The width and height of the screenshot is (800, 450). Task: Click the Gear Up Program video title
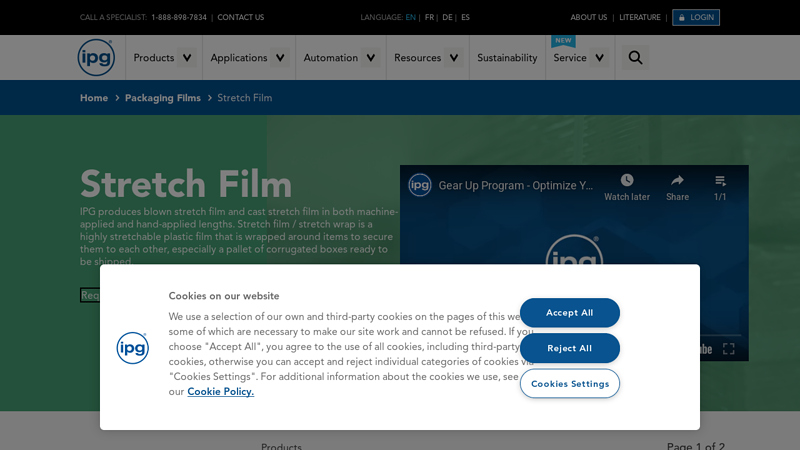[x=516, y=185]
